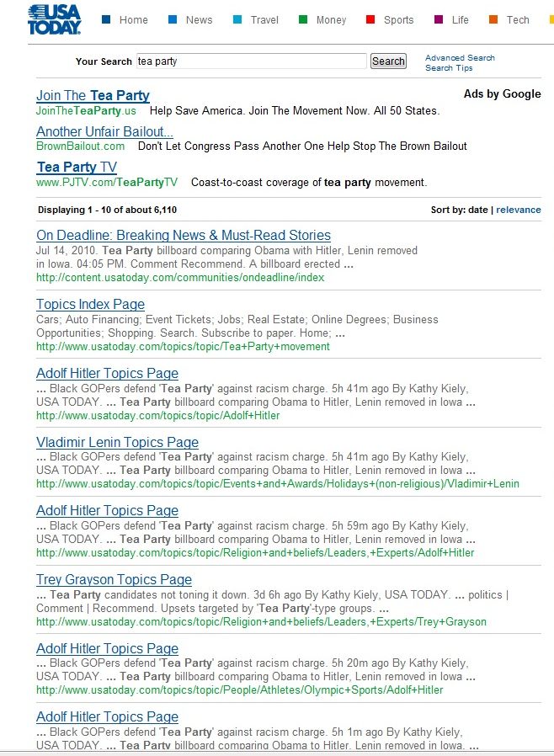Go to the News section
The image size is (554, 756).
point(200,19)
